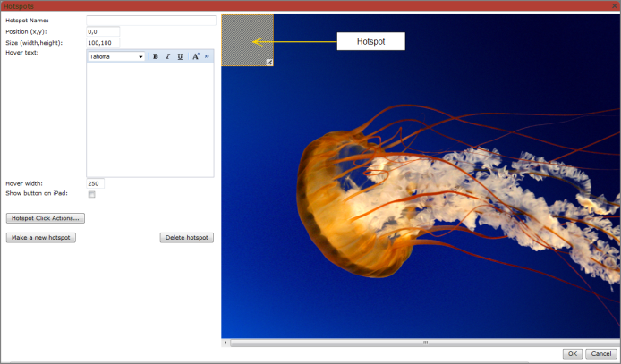
Task: Open Hotspot Click Actions dialog
Action: pos(46,218)
